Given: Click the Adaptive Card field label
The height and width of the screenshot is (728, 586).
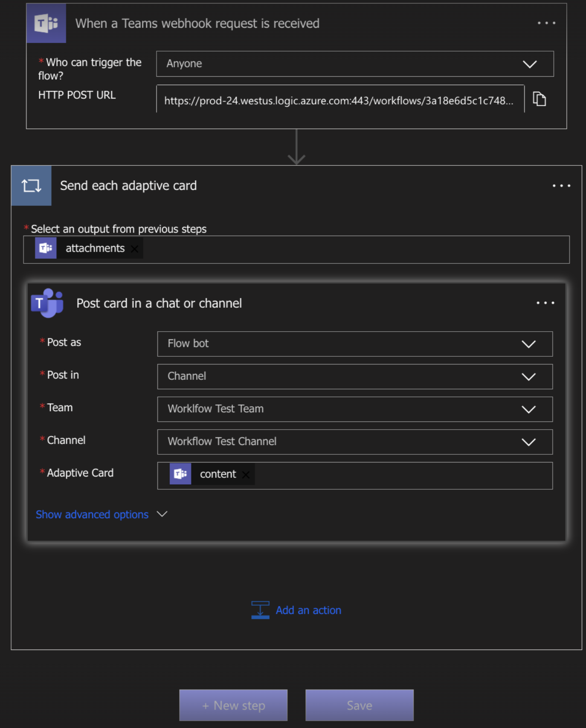Looking at the screenshot, I should click(x=80, y=473).
